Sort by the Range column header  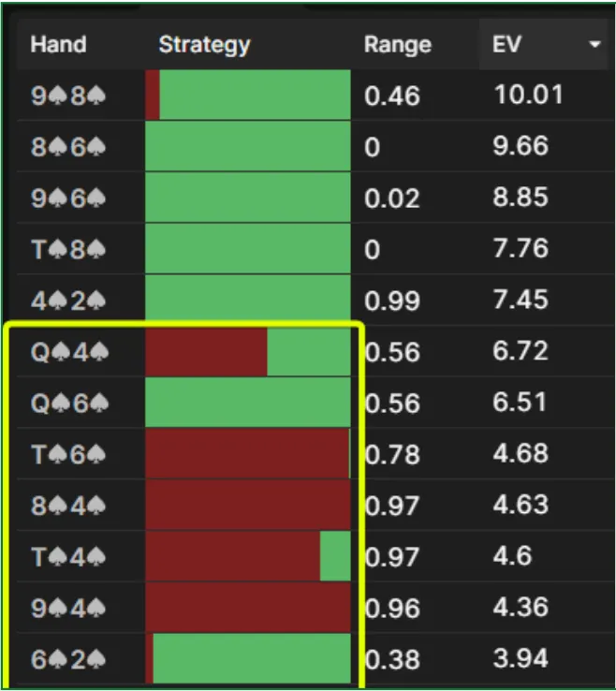397,45
